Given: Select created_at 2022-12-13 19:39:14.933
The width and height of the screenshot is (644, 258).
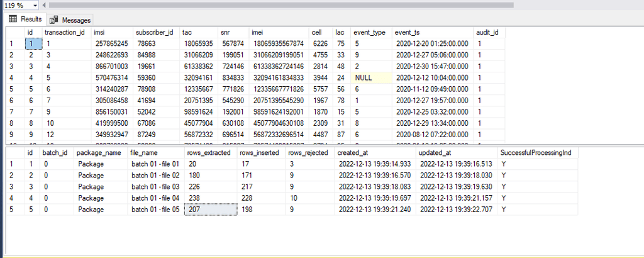Looking at the screenshot, I should coord(375,164).
